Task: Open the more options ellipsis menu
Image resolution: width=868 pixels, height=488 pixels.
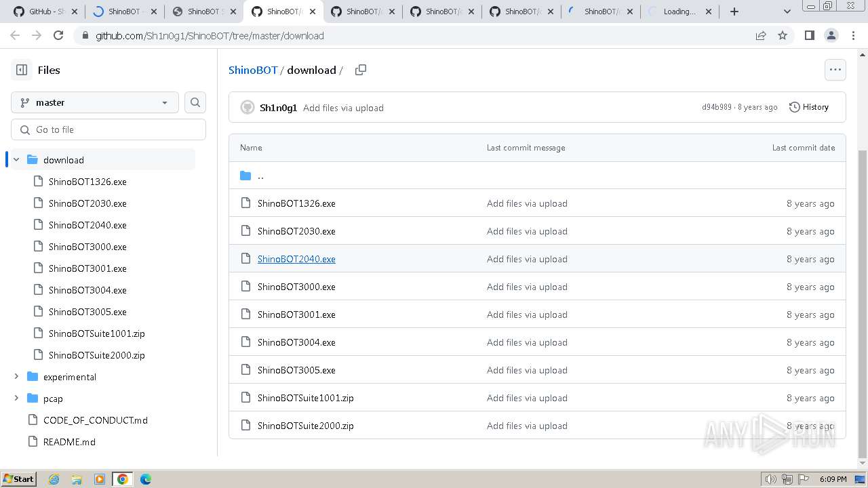Action: pos(835,69)
